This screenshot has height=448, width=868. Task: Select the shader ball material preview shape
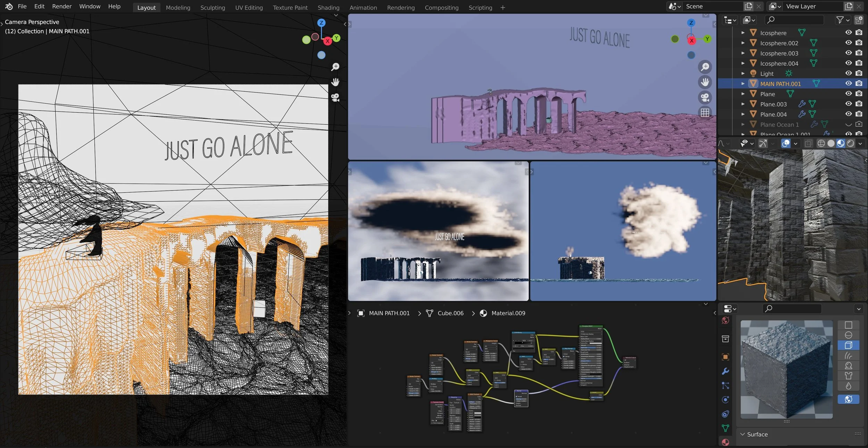point(848,366)
